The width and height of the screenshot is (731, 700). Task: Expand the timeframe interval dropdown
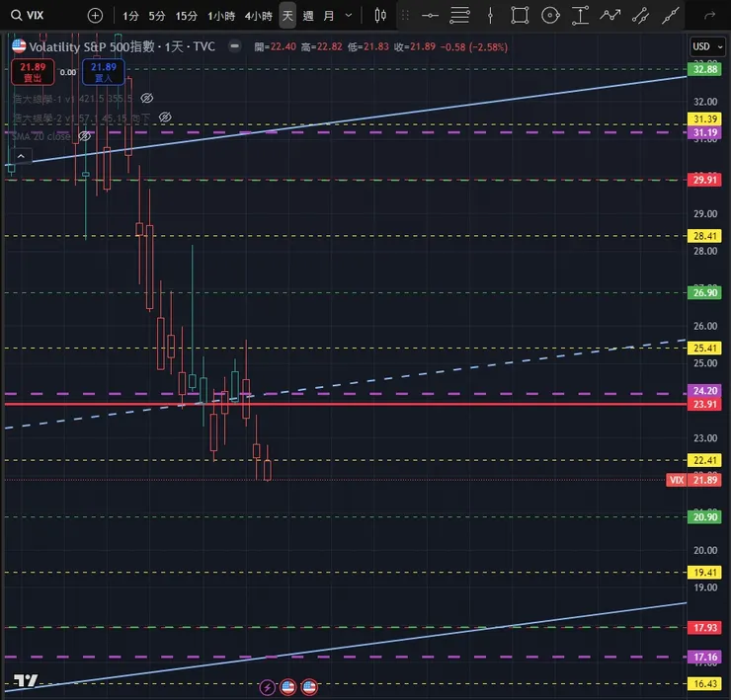coord(349,16)
